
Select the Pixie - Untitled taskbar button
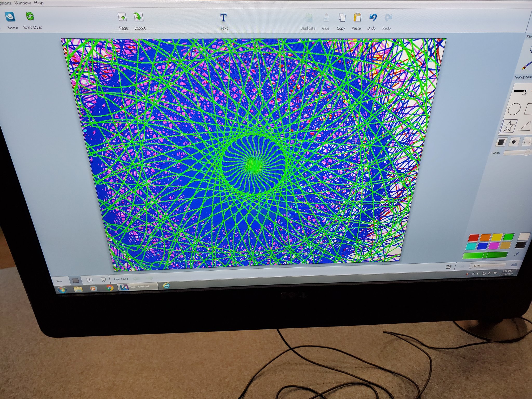tap(138, 287)
